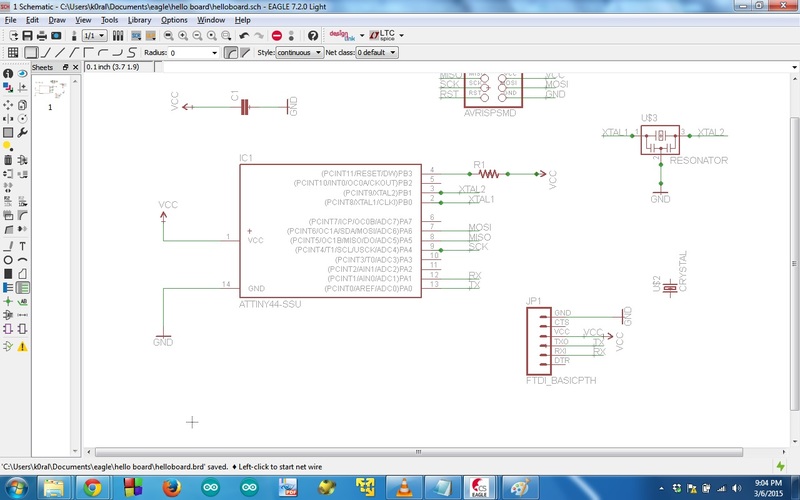Viewport: 800px width, 500px height.
Task: Select the arc wire bend style
Action: pyautogui.click(x=103, y=53)
